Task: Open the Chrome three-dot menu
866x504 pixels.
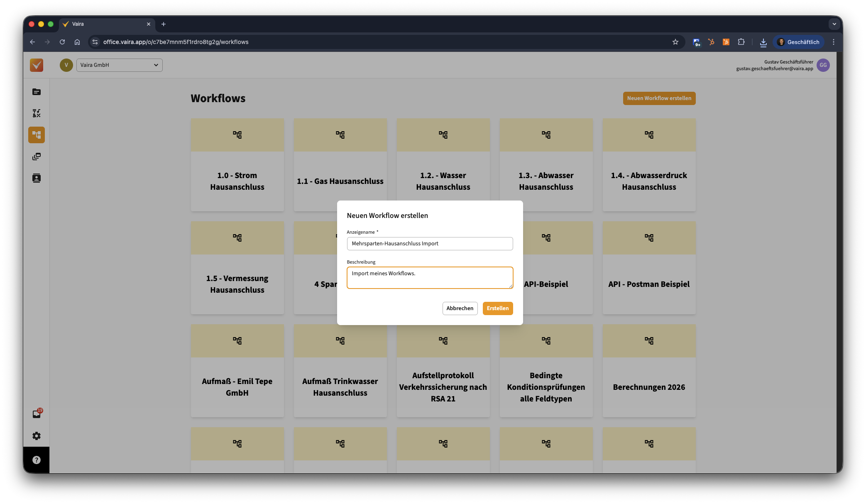Action: 833,42
